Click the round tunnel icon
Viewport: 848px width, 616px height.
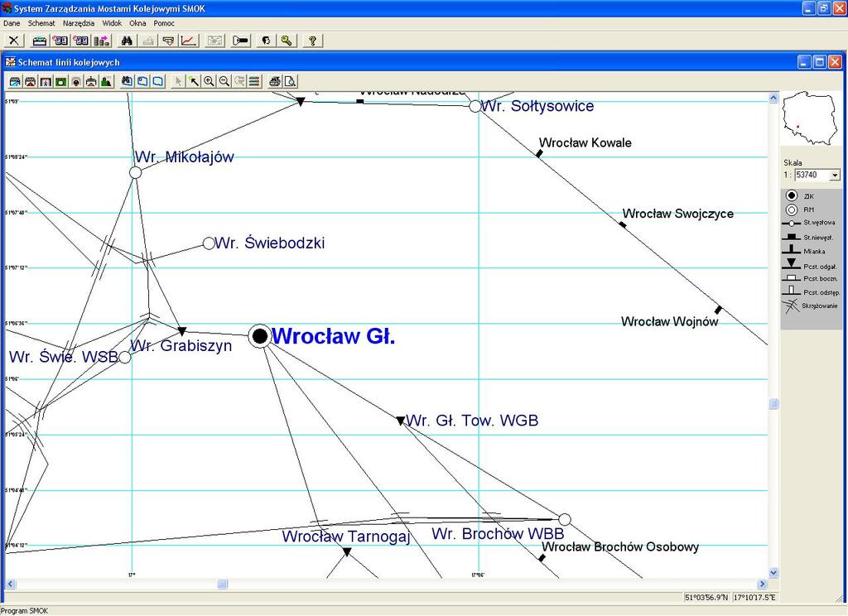point(76,82)
